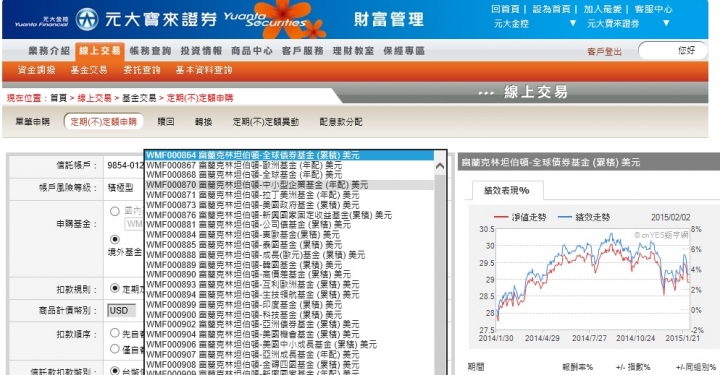This screenshot has height=375, width=720.
Task: Choose WMF000870 中小型企業基金 option
Action: tap(289, 185)
